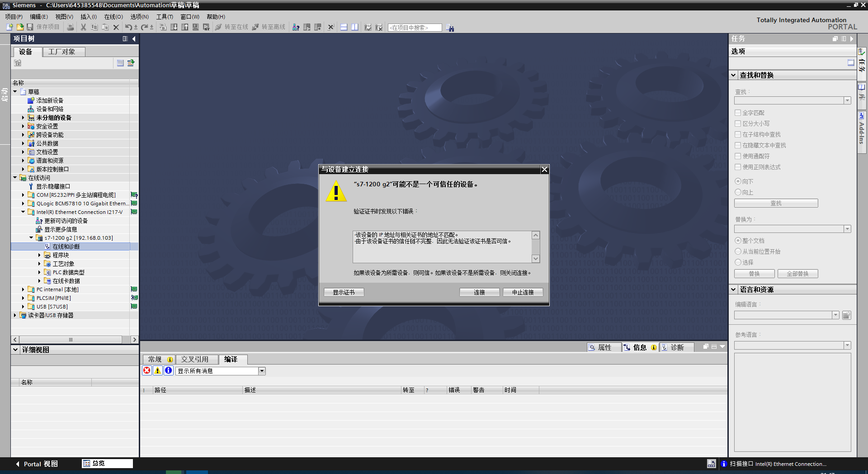Viewport: 868px width, 474px height.
Task: Click the start CPU toolbar icon
Action: [x=307, y=27]
